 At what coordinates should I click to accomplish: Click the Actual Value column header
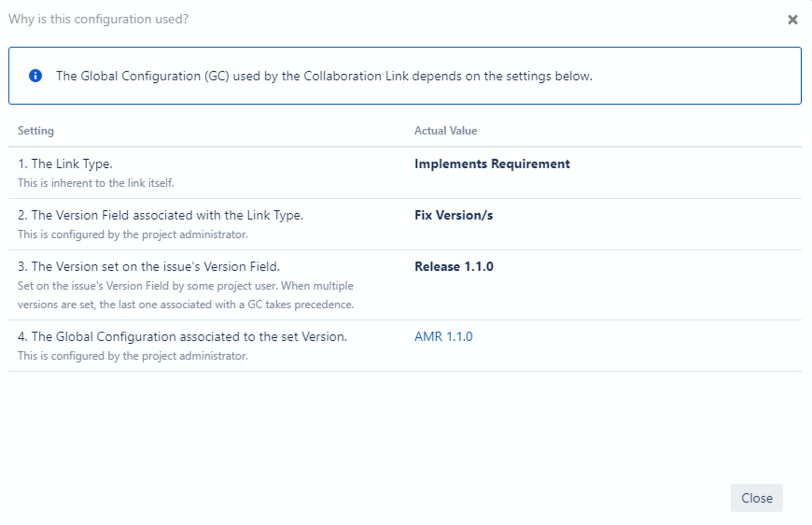click(x=446, y=131)
